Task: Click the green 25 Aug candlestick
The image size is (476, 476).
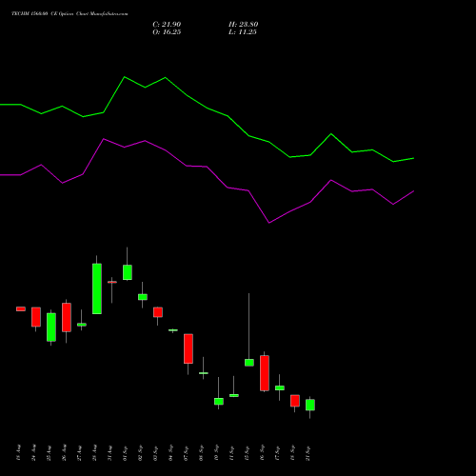Action: pos(51,327)
